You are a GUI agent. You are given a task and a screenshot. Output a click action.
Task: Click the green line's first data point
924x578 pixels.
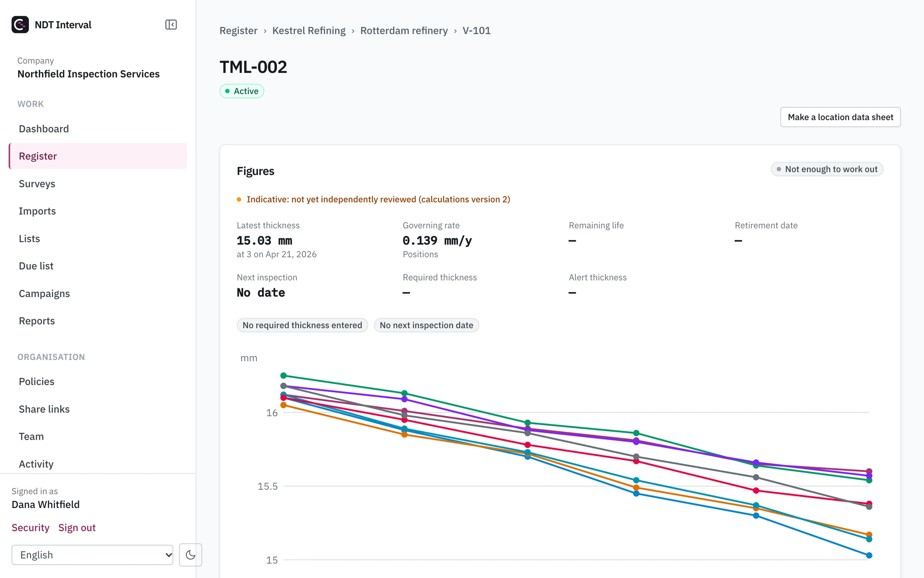click(x=284, y=376)
